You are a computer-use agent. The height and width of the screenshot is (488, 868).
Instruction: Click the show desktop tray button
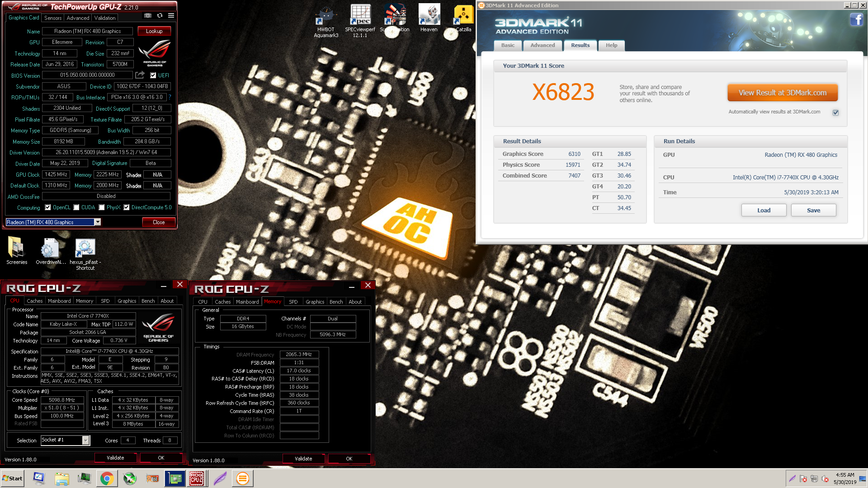863,479
